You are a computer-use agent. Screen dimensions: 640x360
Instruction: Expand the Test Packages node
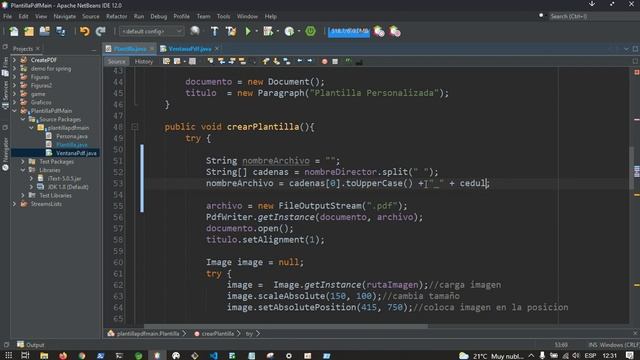(x=23, y=162)
